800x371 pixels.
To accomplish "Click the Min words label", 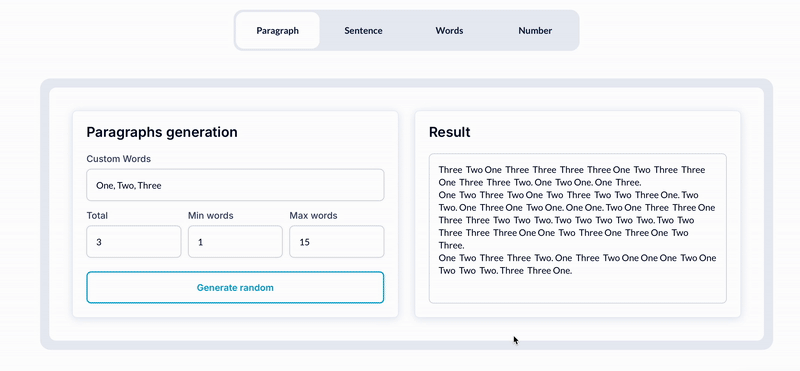I will tap(211, 215).
